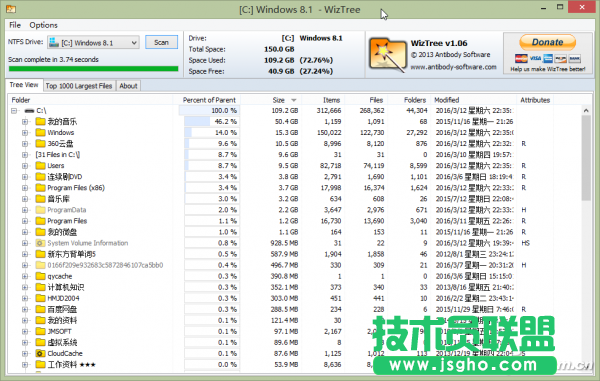
Task: Click the Donate button
Action: [548, 42]
